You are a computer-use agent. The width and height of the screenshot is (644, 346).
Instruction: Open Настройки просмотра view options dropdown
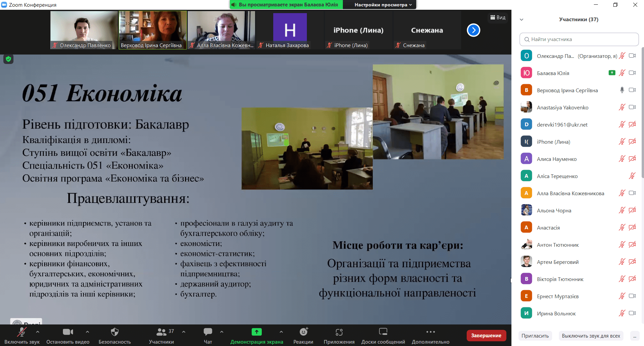(x=383, y=5)
